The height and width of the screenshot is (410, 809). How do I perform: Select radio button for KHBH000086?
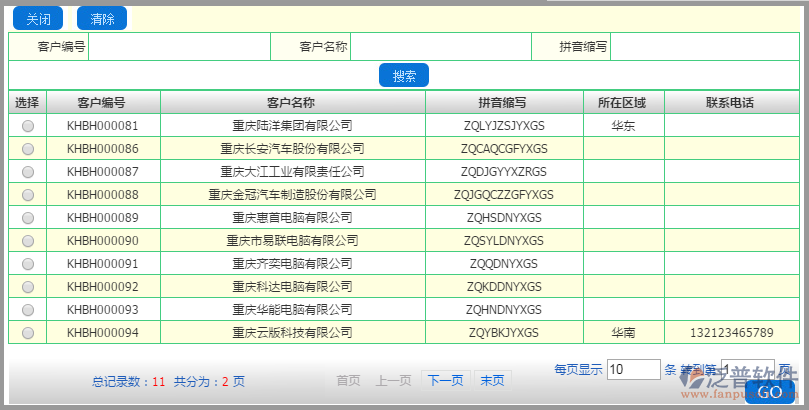(28, 149)
